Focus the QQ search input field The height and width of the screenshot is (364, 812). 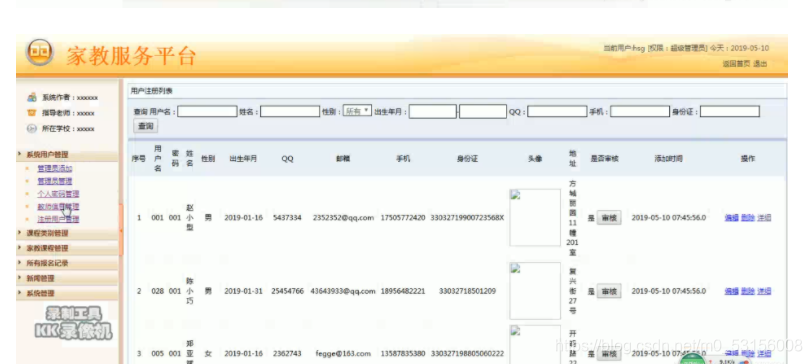tap(557, 111)
